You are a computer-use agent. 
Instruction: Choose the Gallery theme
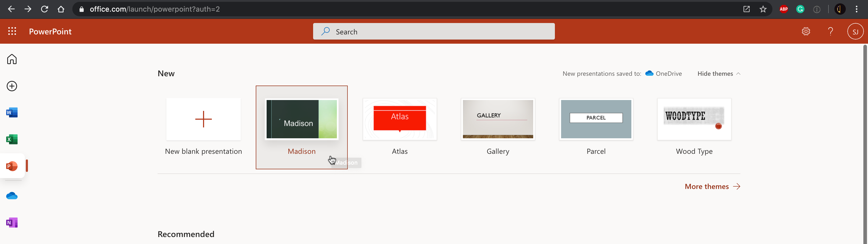(498, 119)
